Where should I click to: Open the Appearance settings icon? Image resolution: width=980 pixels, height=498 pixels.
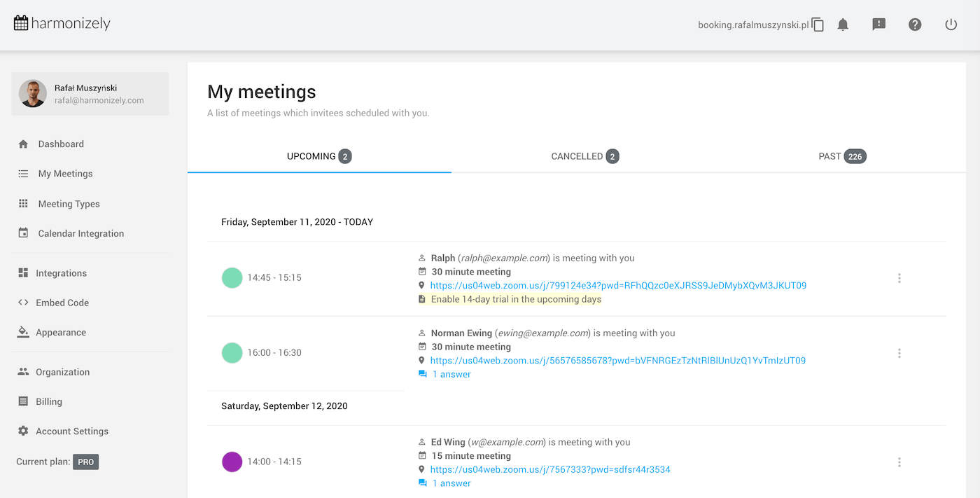click(22, 331)
